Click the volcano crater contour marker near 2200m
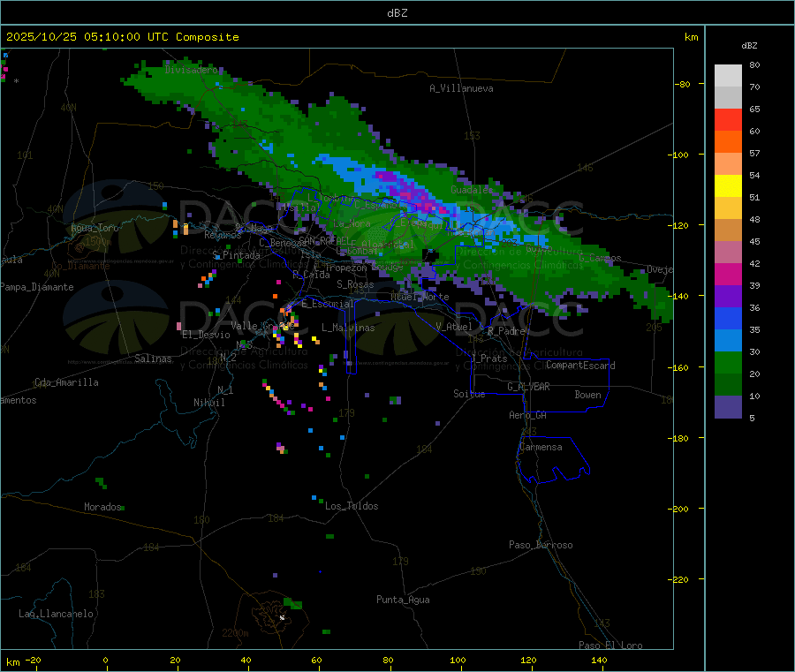The image size is (795, 672). pyautogui.click(x=282, y=618)
